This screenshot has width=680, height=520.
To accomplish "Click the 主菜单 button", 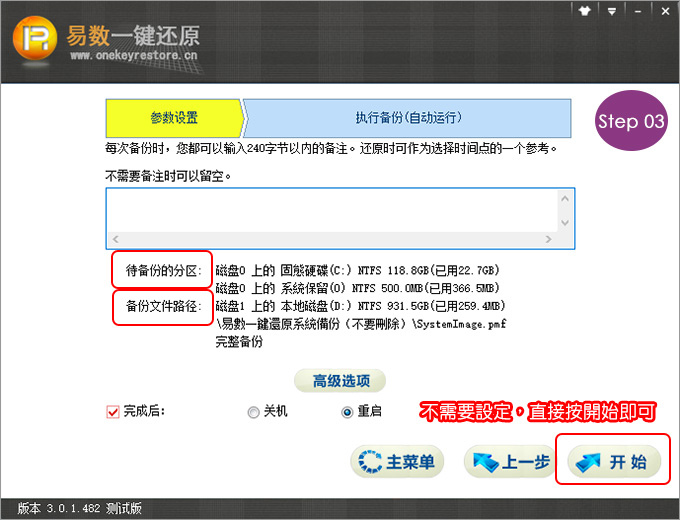I will click(x=397, y=461).
